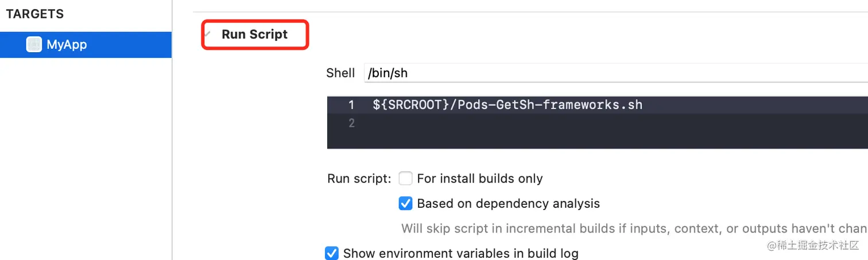Screen dimensions: 868x260
Task: Enable the For install builds only checkbox
Action: coord(406,178)
